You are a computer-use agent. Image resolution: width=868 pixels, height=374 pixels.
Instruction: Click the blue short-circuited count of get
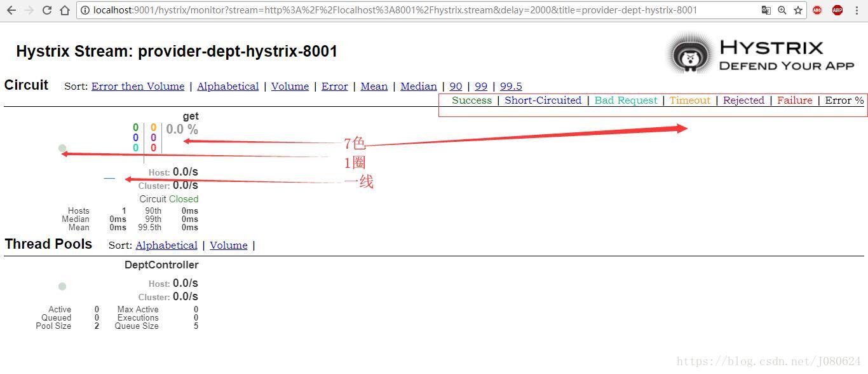coord(136,138)
